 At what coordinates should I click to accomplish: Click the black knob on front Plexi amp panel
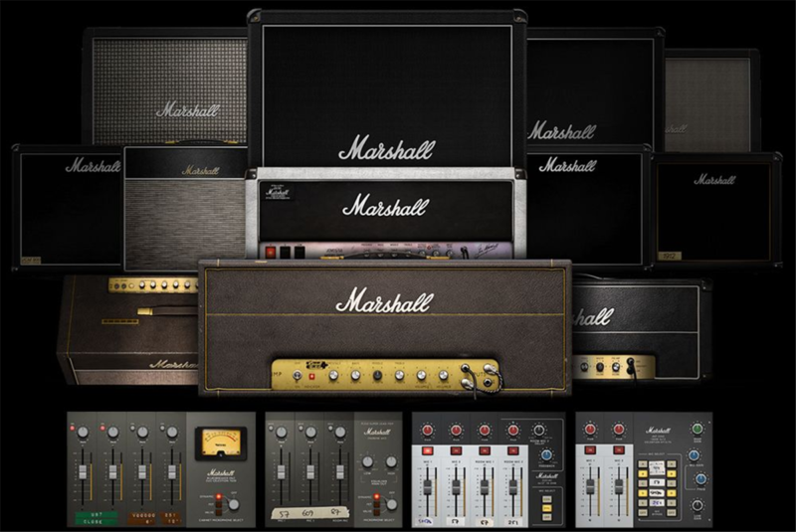click(x=379, y=376)
